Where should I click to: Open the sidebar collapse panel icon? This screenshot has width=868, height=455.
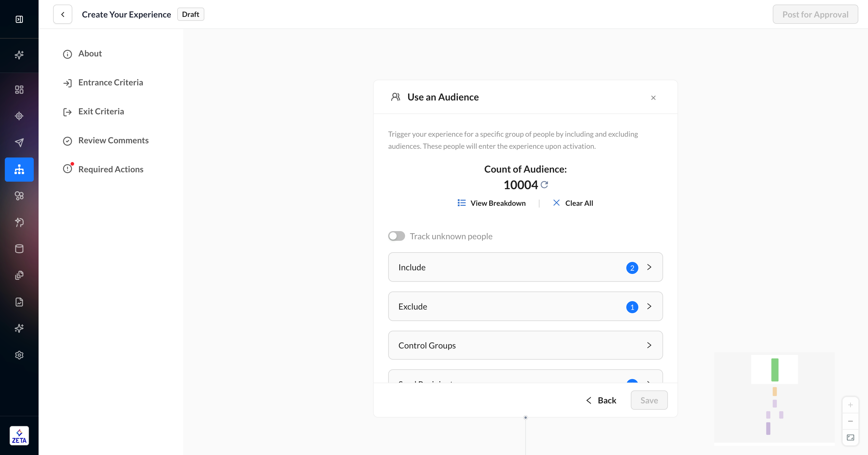pyautogui.click(x=19, y=19)
